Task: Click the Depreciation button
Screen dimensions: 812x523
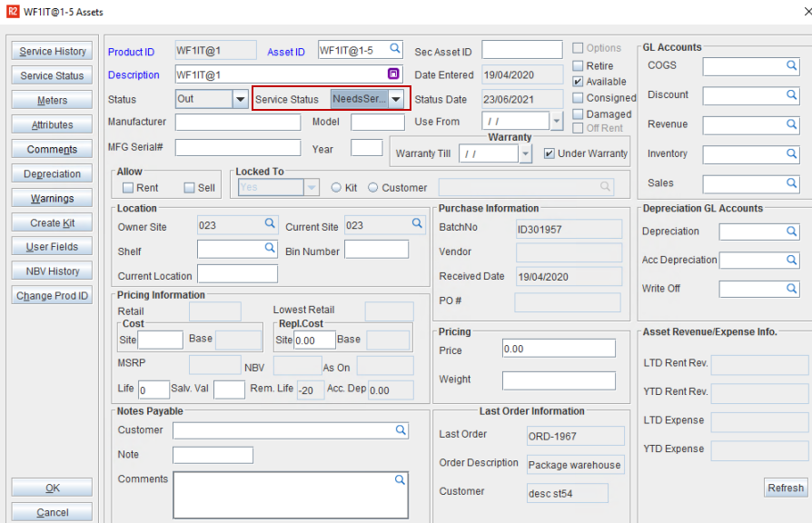Action: pos(53,174)
